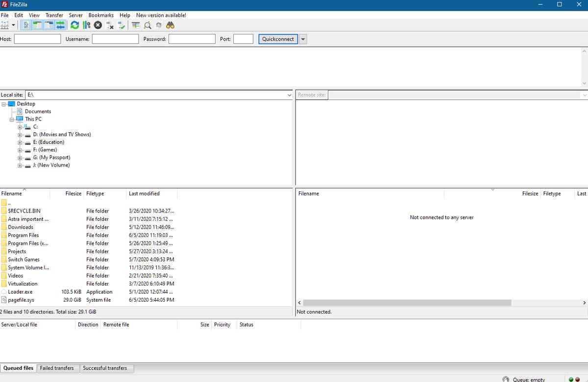
Task: Click the New version available! link
Action: (161, 15)
